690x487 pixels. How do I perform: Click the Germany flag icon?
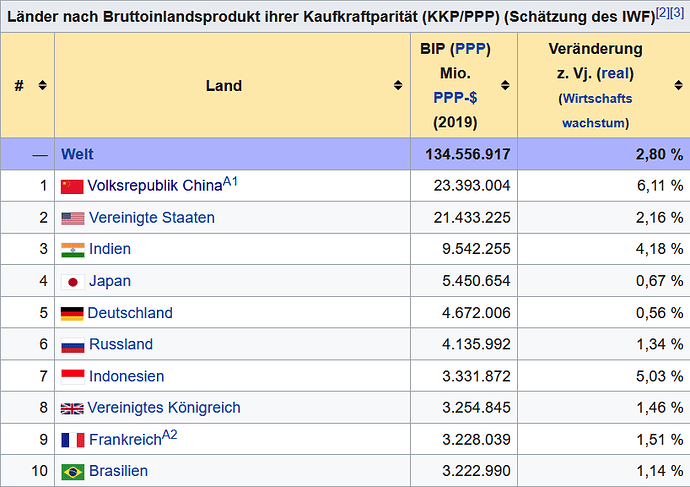[72, 314]
